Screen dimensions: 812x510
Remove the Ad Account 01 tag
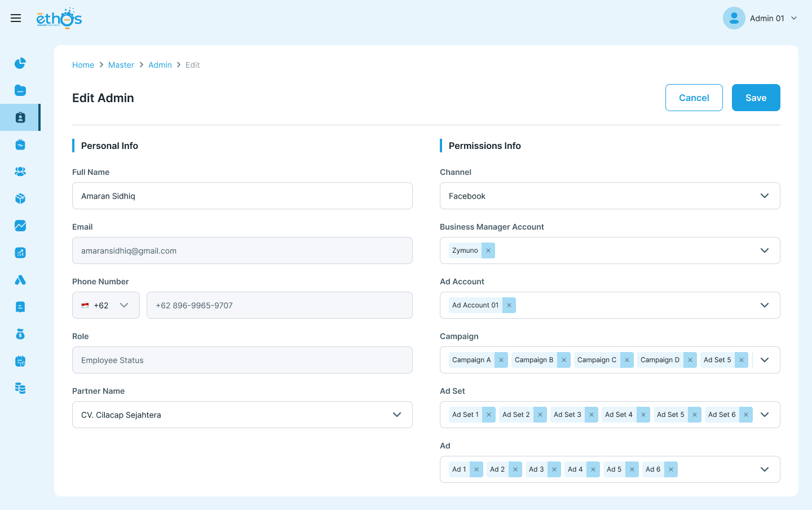(x=509, y=305)
